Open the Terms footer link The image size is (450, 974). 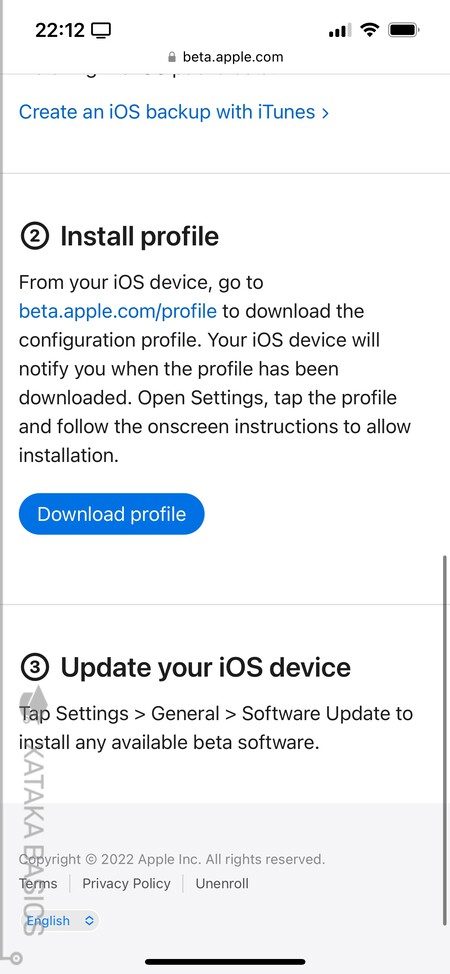(x=38, y=883)
